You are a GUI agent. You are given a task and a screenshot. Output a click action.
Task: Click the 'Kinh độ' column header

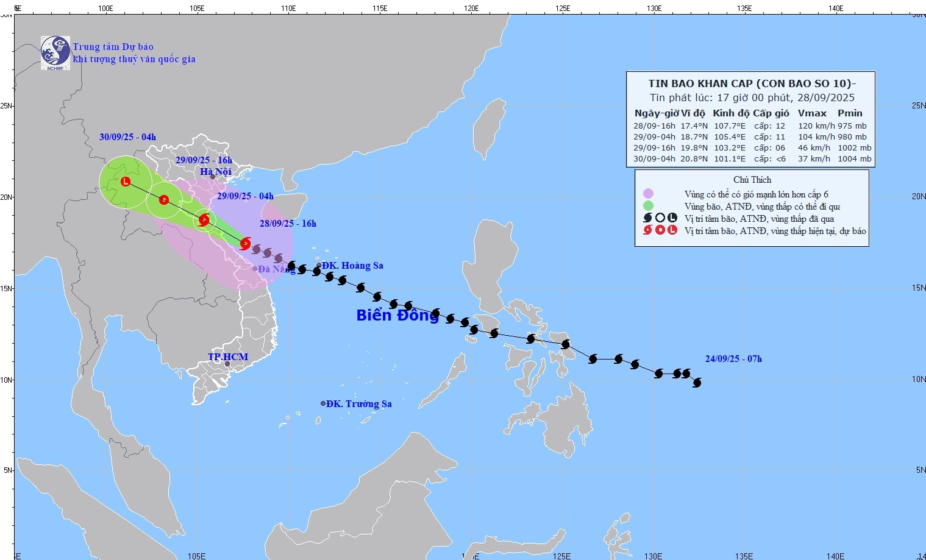731,113
